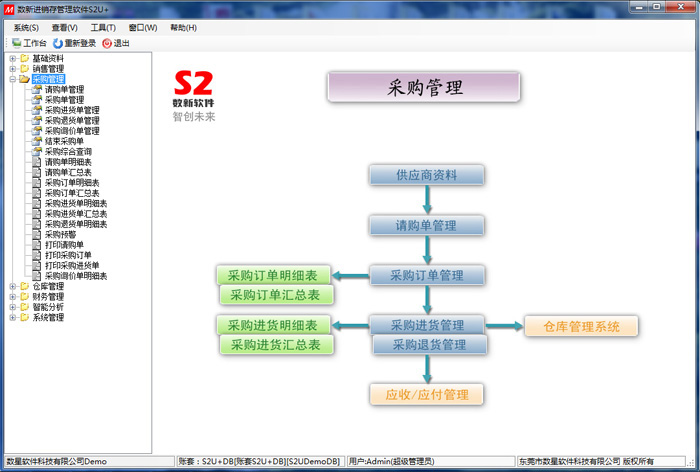
Task: Open the orange 应收/应付管理 box
Action: [x=427, y=395]
